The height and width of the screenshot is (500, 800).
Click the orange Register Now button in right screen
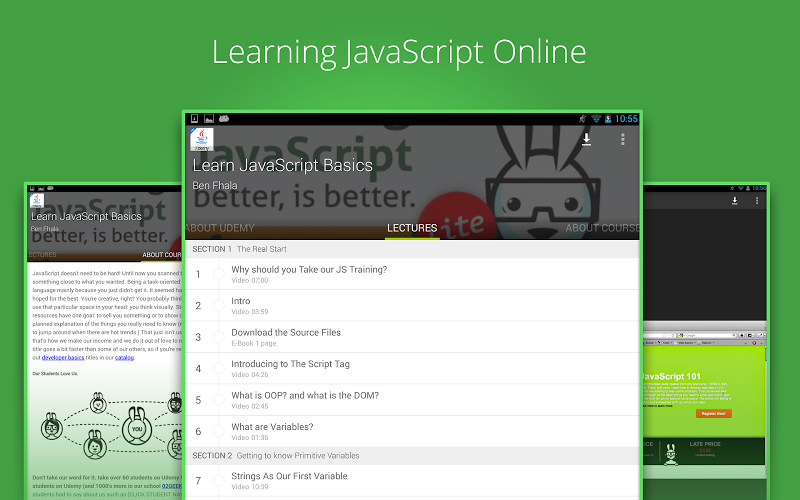click(713, 413)
